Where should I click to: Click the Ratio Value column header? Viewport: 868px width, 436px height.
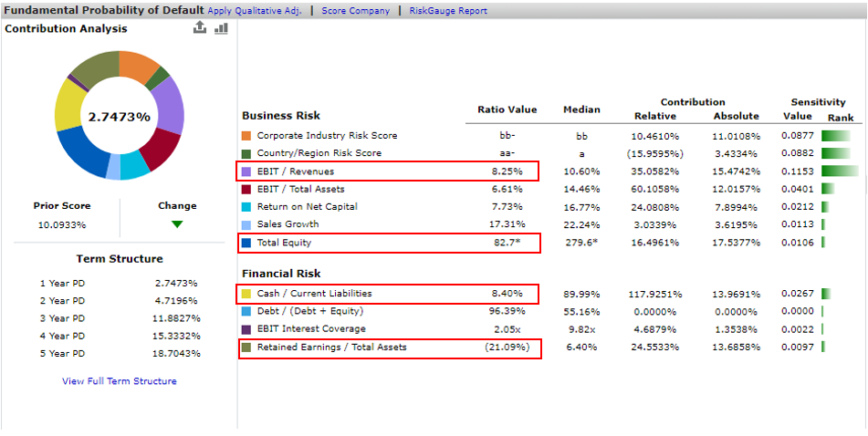507,109
